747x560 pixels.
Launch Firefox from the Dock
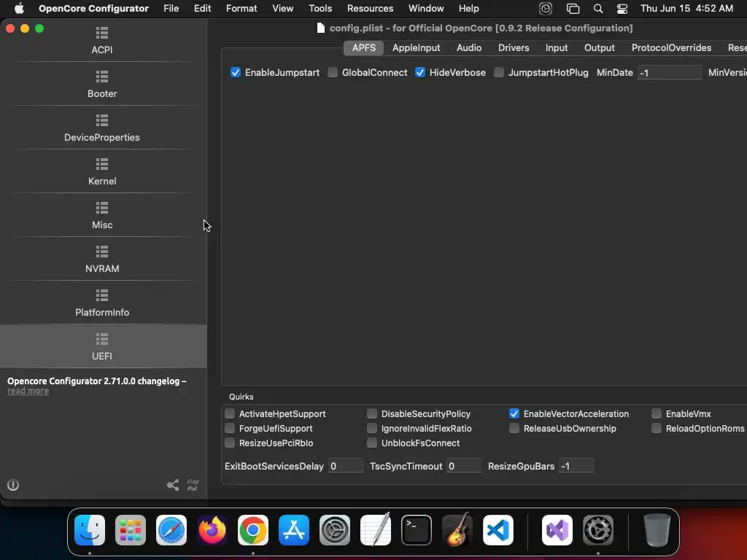pyautogui.click(x=212, y=530)
